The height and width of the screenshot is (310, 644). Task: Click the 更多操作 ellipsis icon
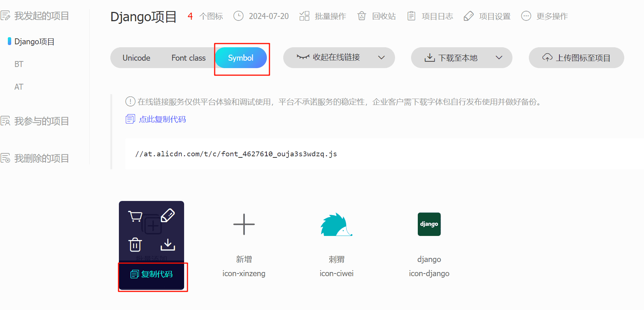click(526, 16)
